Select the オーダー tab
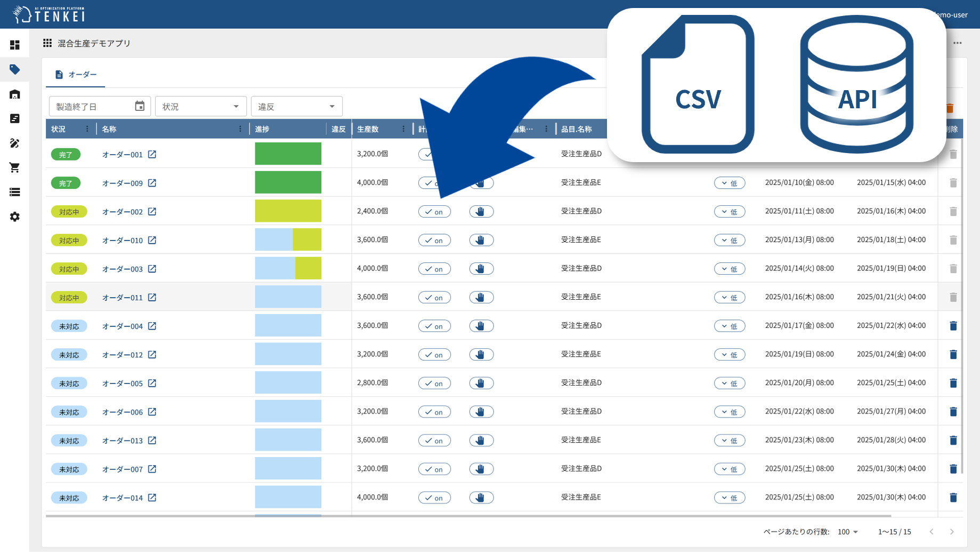This screenshot has width=980, height=552. [x=76, y=75]
